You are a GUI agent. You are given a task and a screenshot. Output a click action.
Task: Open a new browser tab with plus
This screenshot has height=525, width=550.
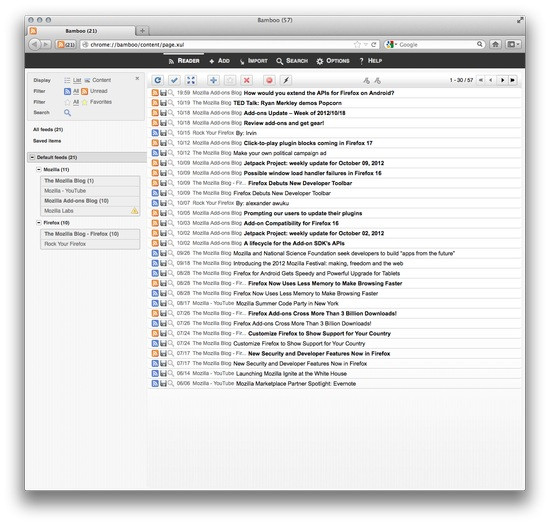pyautogui.click(x=142, y=31)
